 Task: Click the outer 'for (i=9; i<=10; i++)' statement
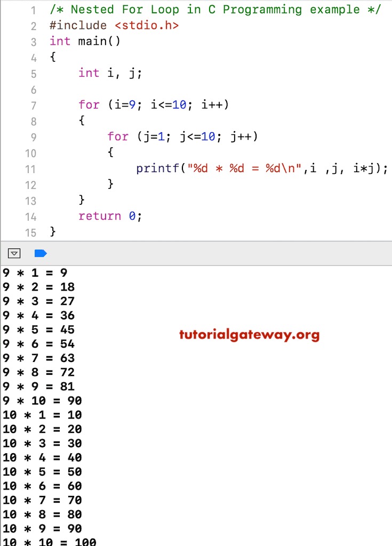154,105
